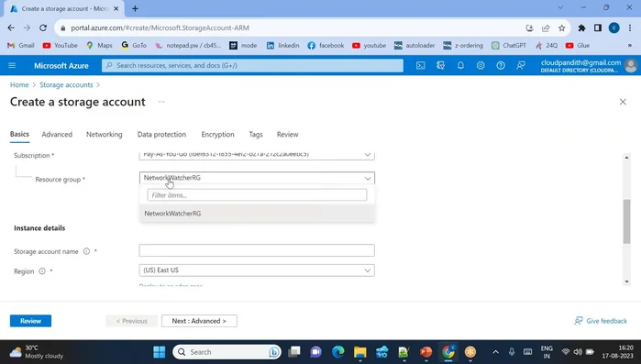Open Chrome side panel icon
This screenshot has width=641, height=364.
pyautogui.click(x=598, y=28)
